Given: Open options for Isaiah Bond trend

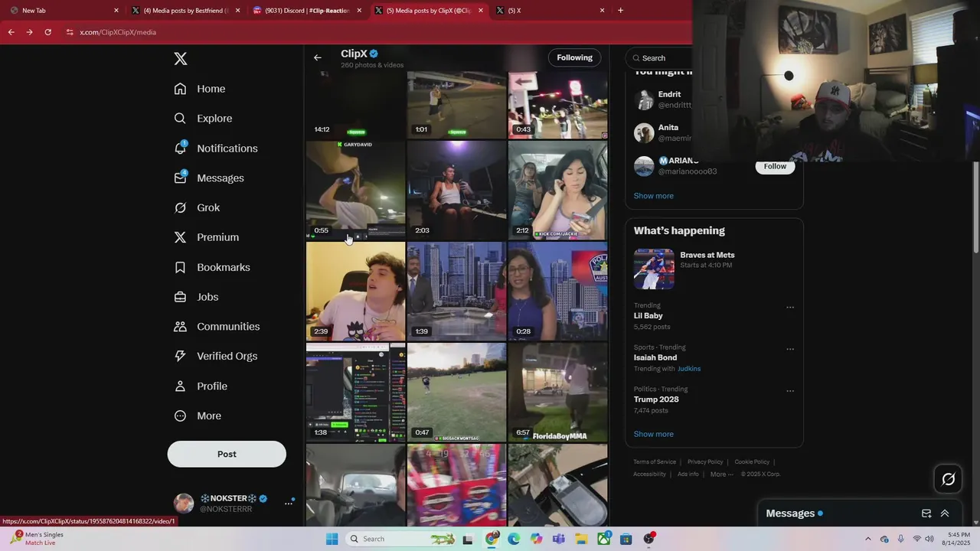Looking at the screenshot, I should pos(790,349).
